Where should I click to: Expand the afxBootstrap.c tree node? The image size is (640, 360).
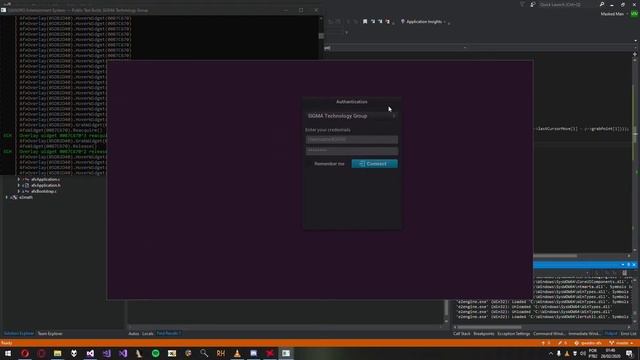[x=18, y=191]
